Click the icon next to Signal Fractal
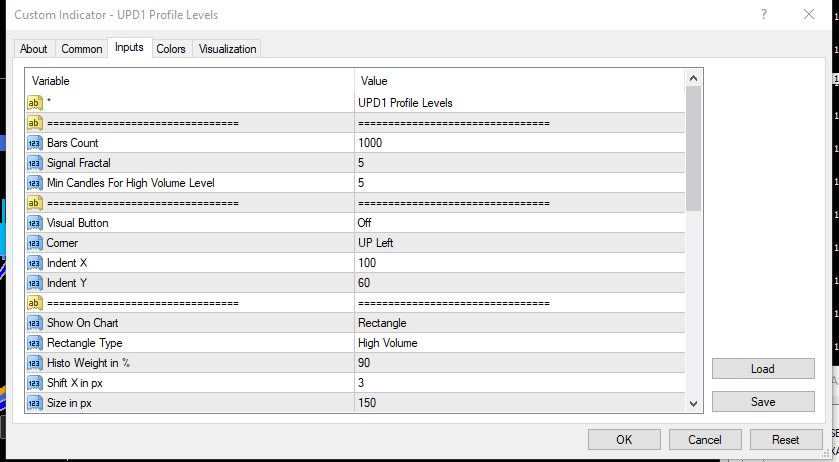Screen dimensions: 839x462 pos(35,163)
